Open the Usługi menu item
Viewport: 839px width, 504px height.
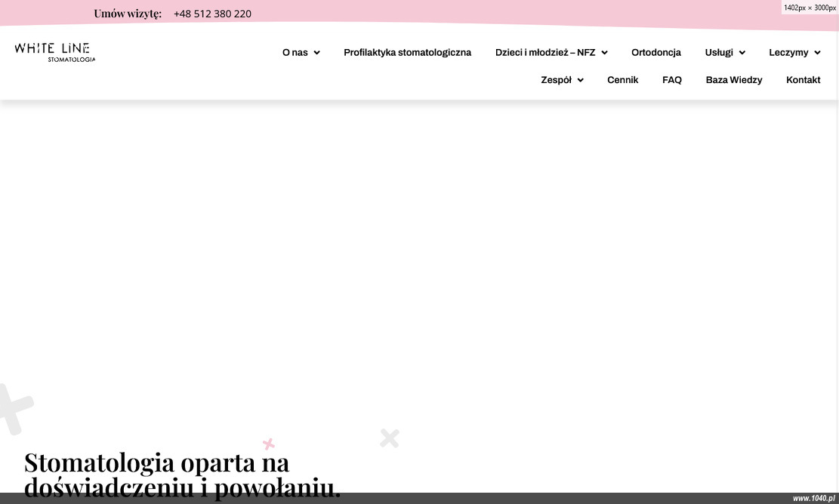(719, 52)
